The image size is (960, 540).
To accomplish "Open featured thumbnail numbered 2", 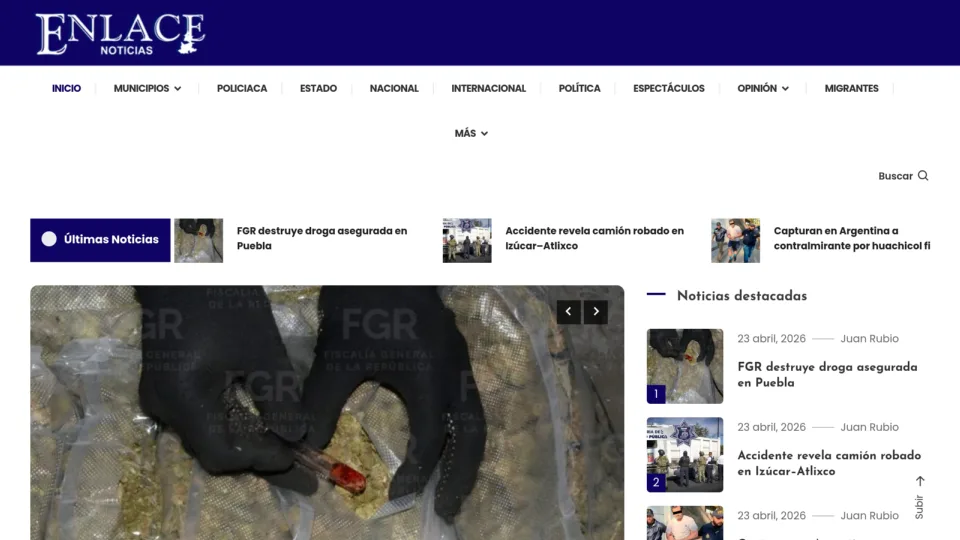I will 684,455.
